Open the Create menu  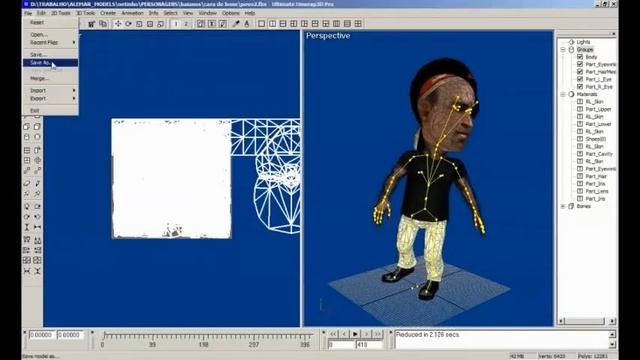pyautogui.click(x=108, y=13)
